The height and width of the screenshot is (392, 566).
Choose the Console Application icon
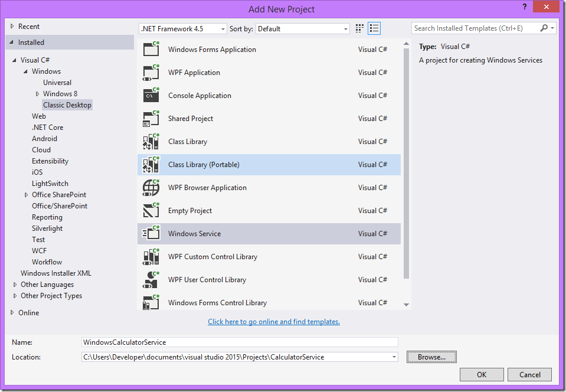tap(151, 96)
